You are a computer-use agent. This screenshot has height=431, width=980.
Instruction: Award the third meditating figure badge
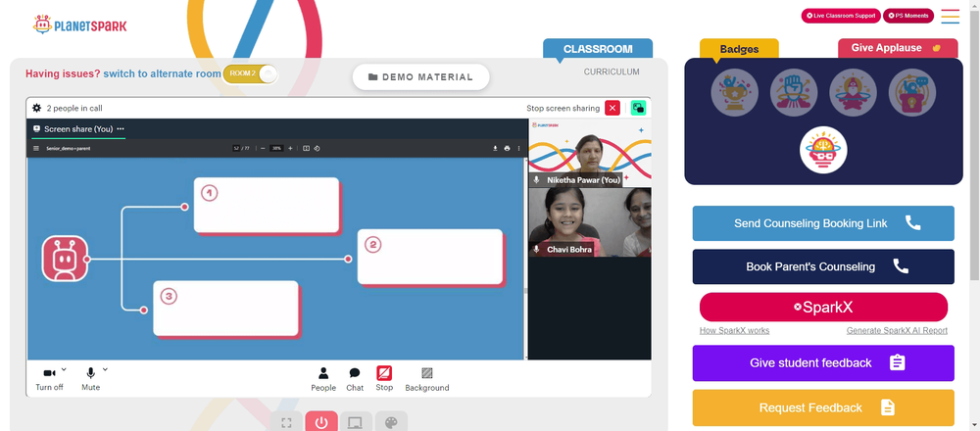click(x=854, y=92)
